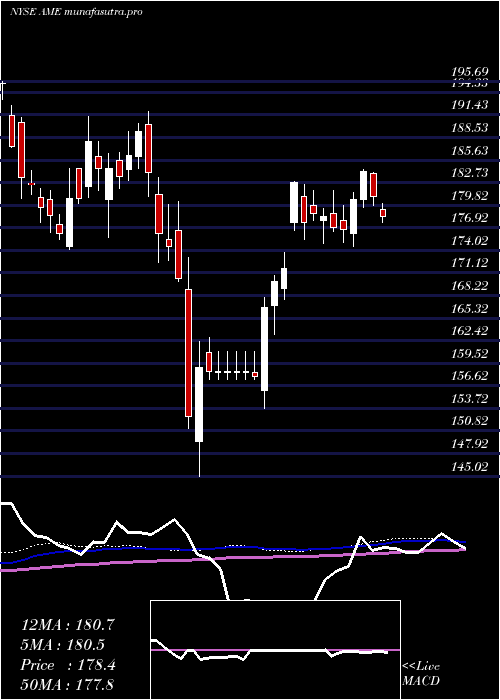
Task: Click the 179.82 price axis label
Action: 469,196
